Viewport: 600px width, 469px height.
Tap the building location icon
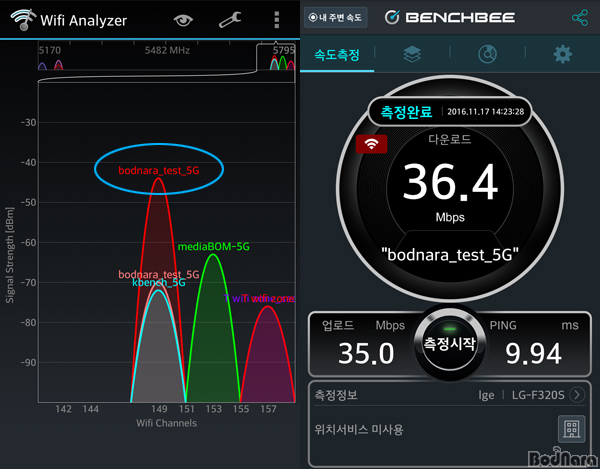572,429
